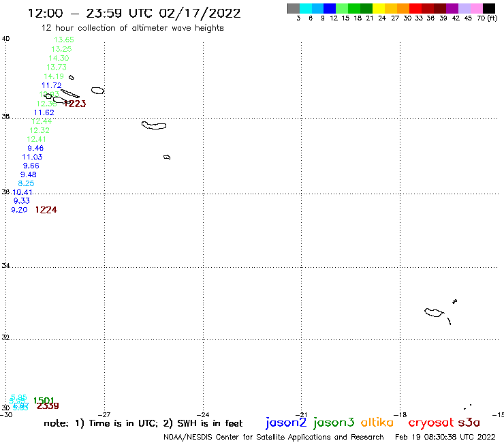This screenshot has width=504, height=443.
Task: Click the timestamp 'Feb 19 08:30:38 UTC 2022'
Action: coord(445,437)
